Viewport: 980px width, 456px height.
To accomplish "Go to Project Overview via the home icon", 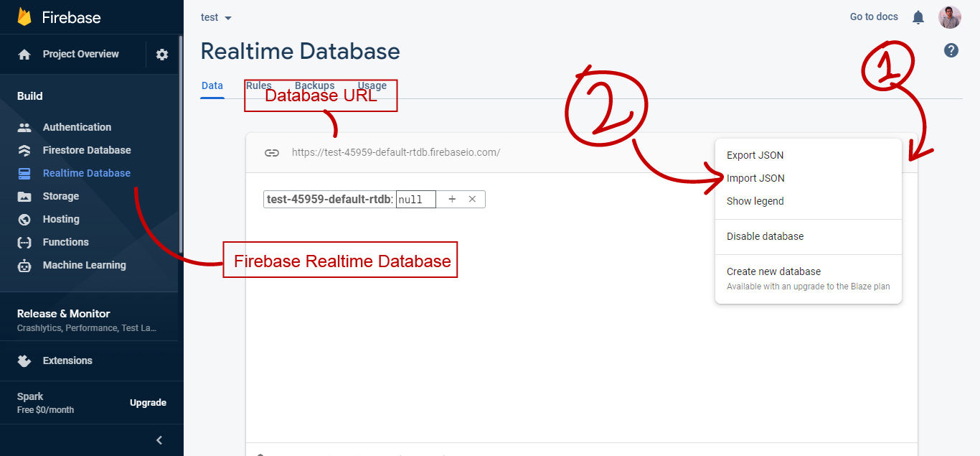I will pos(25,54).
